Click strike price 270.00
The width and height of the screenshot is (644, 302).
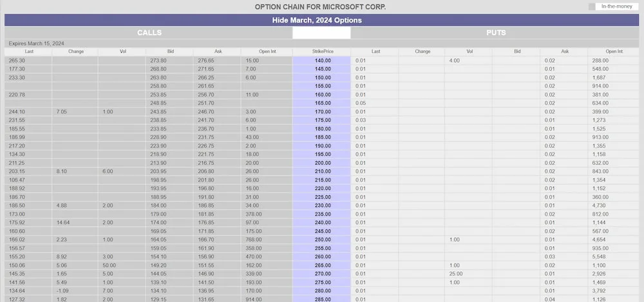[323, 274]
